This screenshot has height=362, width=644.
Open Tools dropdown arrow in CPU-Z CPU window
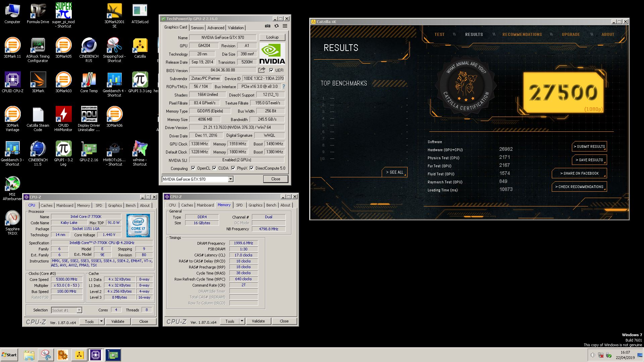tap(101, 321)
